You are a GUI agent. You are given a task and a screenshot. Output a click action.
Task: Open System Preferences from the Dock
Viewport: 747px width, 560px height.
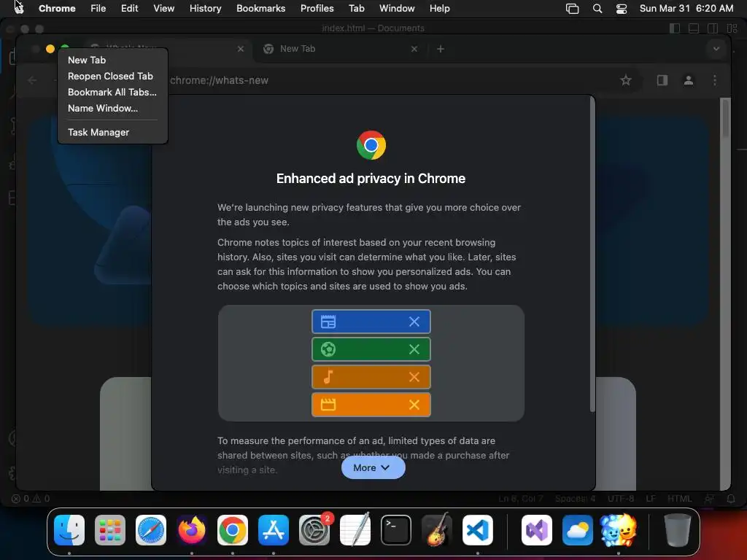(x=314, y=530)
